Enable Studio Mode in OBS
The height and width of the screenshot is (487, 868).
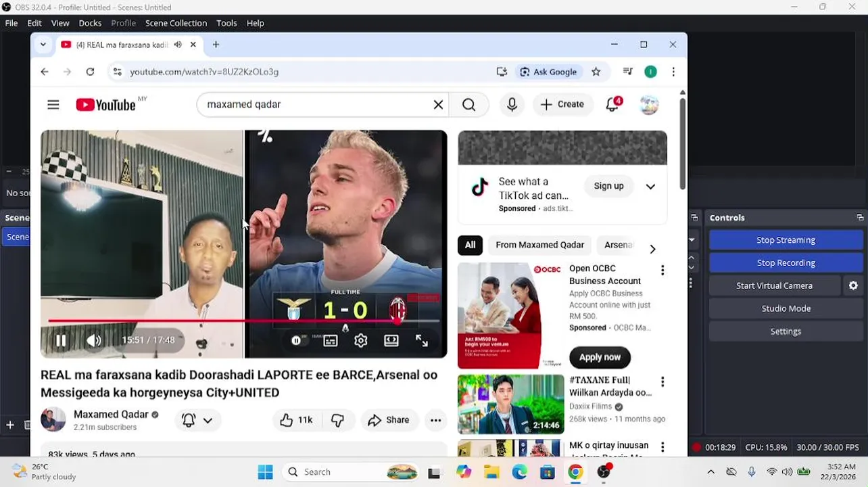pyautogui.click(x=786, y=309)
